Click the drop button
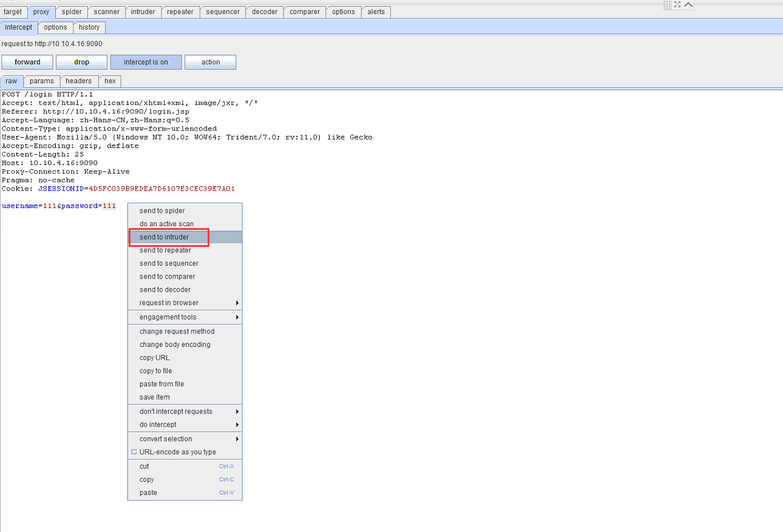 click(x=81, y=62)
